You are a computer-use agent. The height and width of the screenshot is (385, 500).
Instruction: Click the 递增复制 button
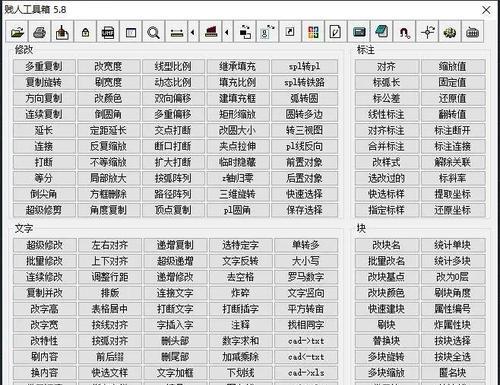point(175,245)
